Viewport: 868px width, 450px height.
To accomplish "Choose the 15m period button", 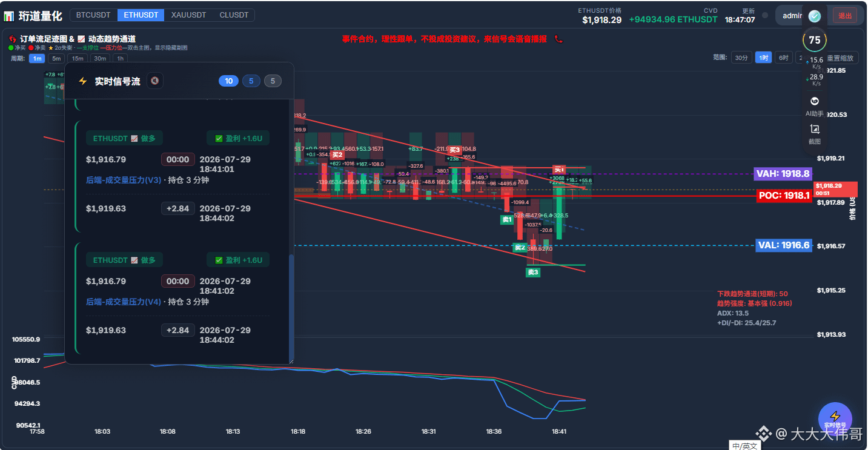I will [77, 59].
